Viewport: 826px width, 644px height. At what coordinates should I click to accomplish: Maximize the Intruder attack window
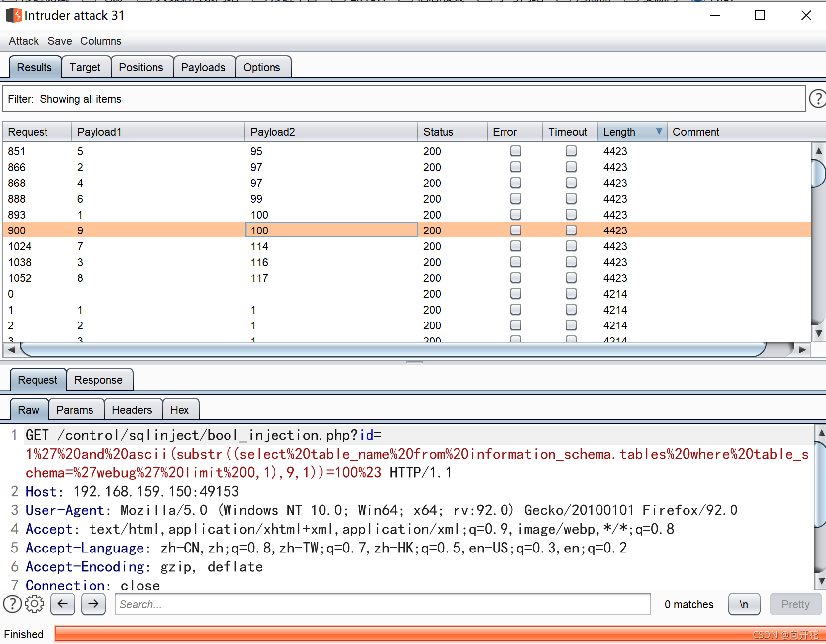pos(760,15)
